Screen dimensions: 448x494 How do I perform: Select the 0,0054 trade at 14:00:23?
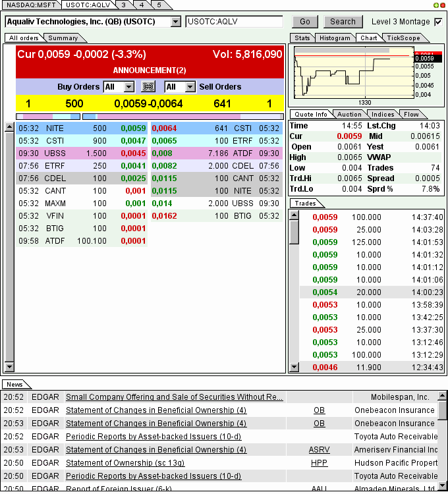(x=372, y=292)
